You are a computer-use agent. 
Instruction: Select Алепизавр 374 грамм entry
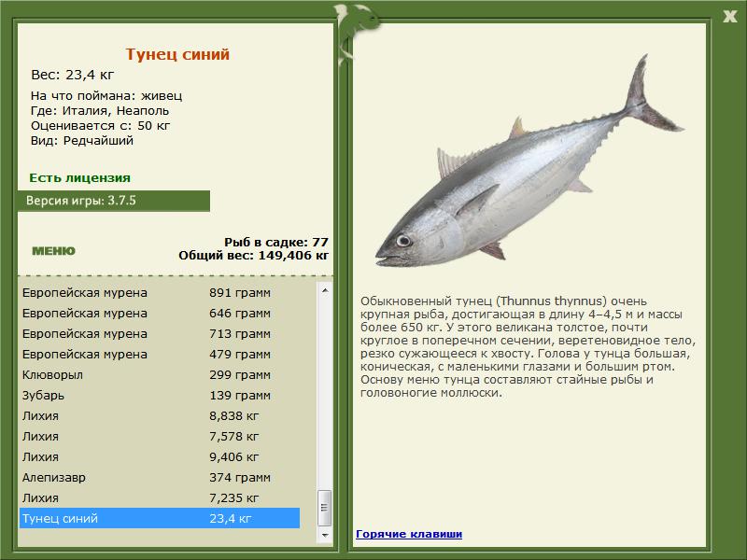coord(160,477)
